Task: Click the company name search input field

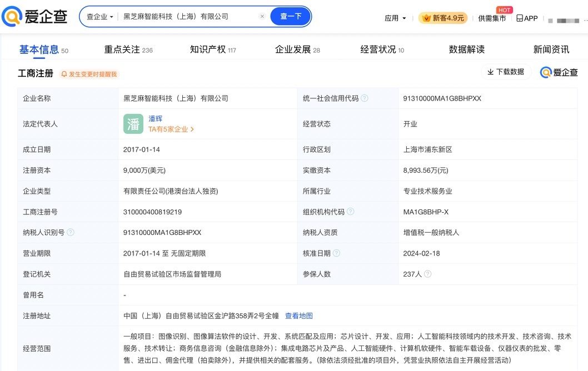Action: tap(189, 17)
